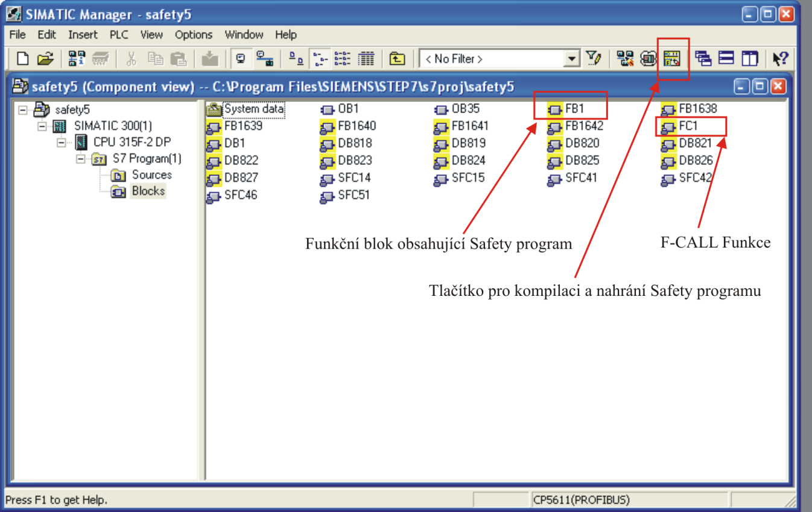Select Sources folder in the tree

pos(151,174)
